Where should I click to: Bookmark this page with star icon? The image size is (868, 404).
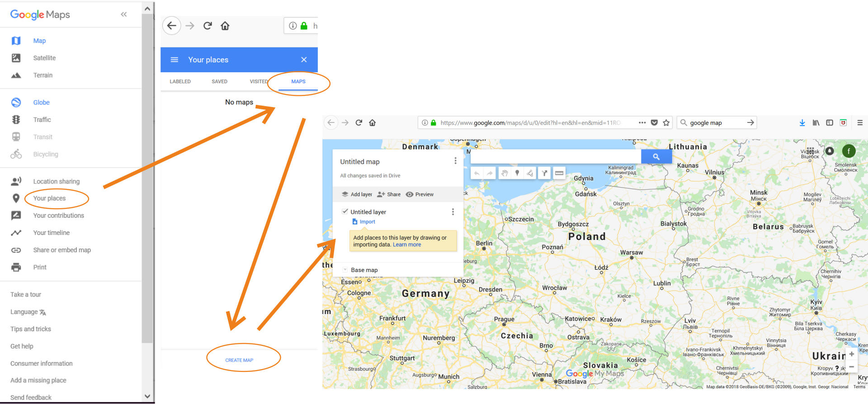(x=666, y=122)
